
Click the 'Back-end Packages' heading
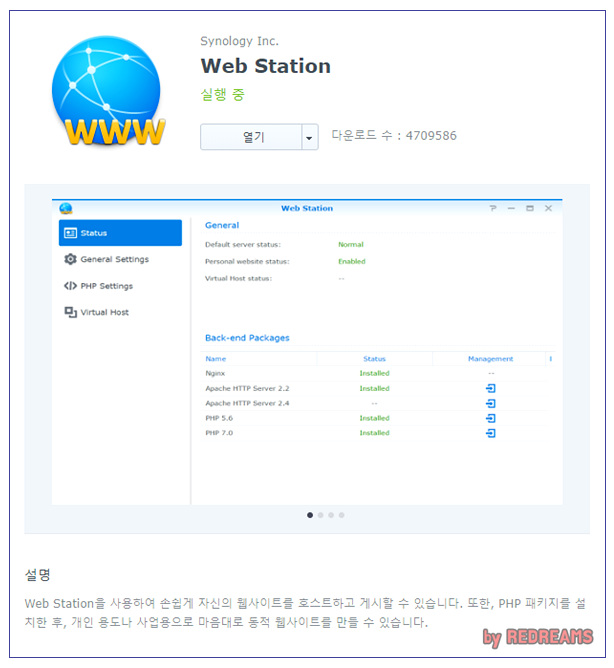tap(247, 338)
